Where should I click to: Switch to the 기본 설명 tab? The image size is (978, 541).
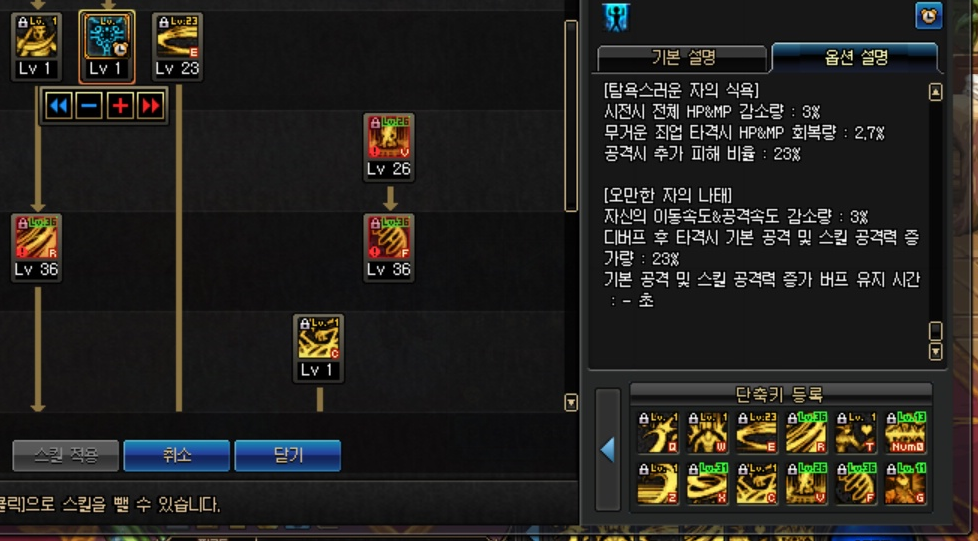coord(683,58)
